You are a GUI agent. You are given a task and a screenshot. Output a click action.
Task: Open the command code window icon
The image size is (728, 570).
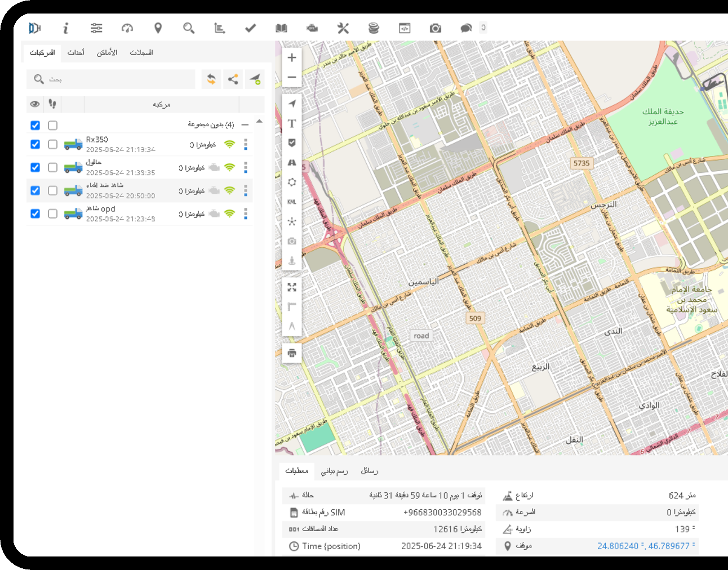405,28
